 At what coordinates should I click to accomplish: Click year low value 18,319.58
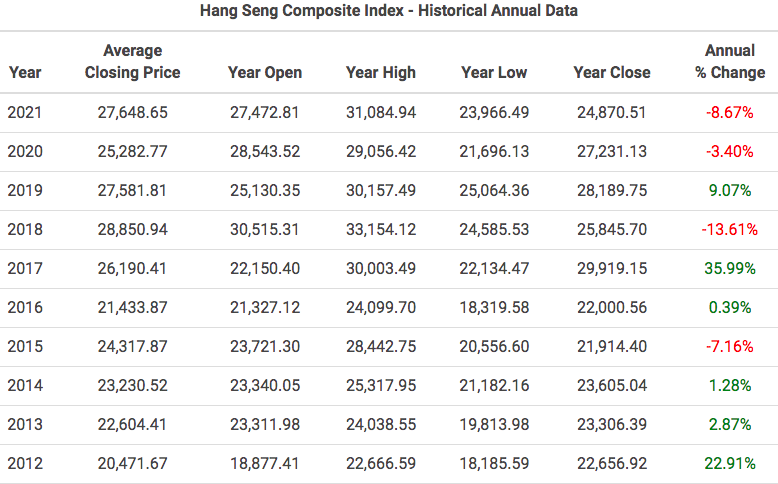click(x=494, y=307)
